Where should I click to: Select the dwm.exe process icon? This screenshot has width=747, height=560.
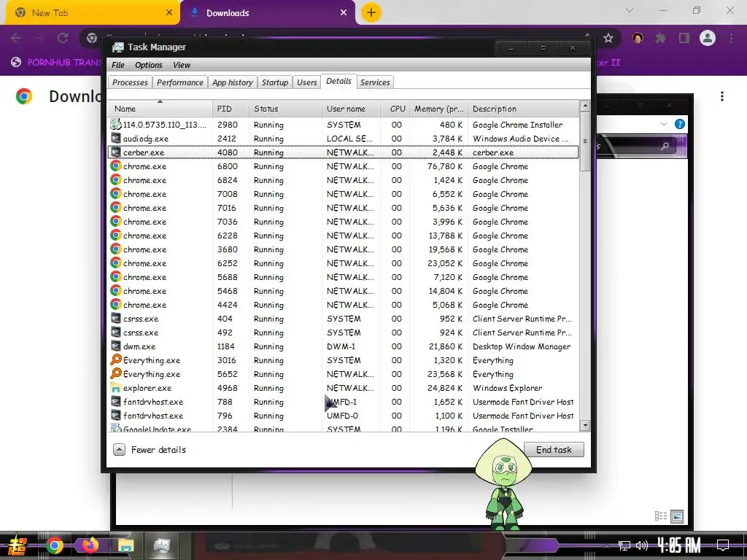[116, 346]
